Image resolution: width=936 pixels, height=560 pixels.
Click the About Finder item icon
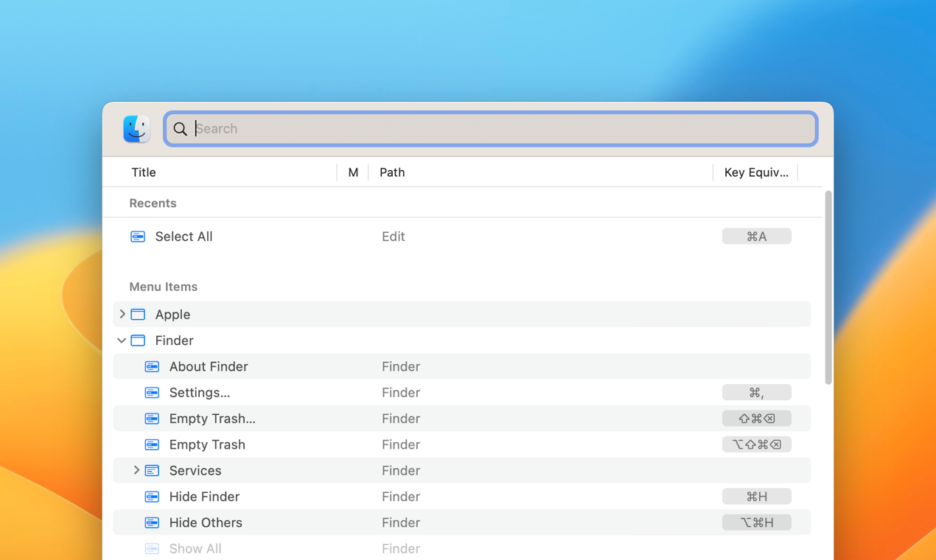(x=152, y=366)
